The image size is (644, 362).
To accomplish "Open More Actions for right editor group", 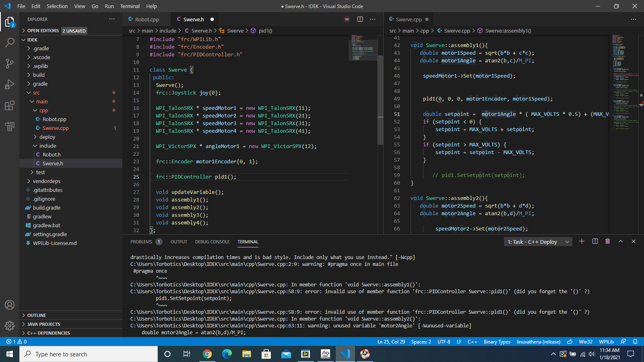I will tap(634, 19).
